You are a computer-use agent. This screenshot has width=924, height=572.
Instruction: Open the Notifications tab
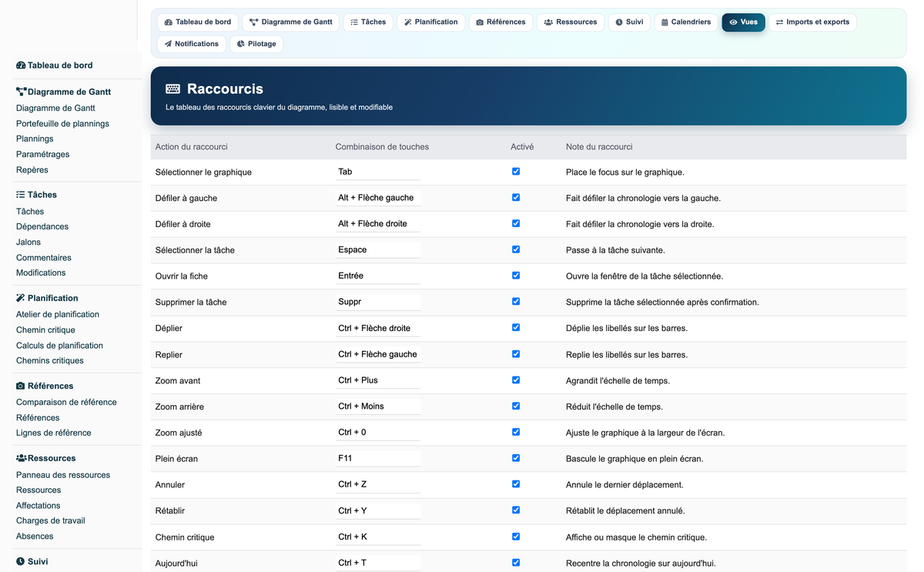point(192,44)
